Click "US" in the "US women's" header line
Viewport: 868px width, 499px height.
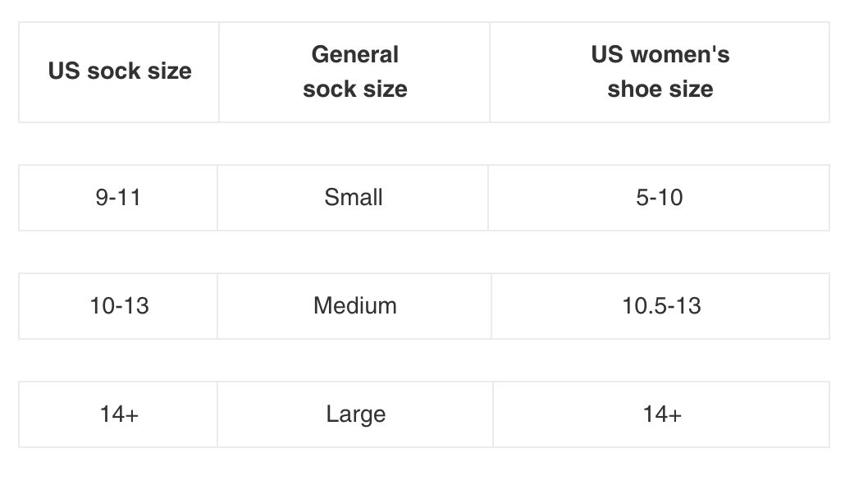tap(607, 55)
